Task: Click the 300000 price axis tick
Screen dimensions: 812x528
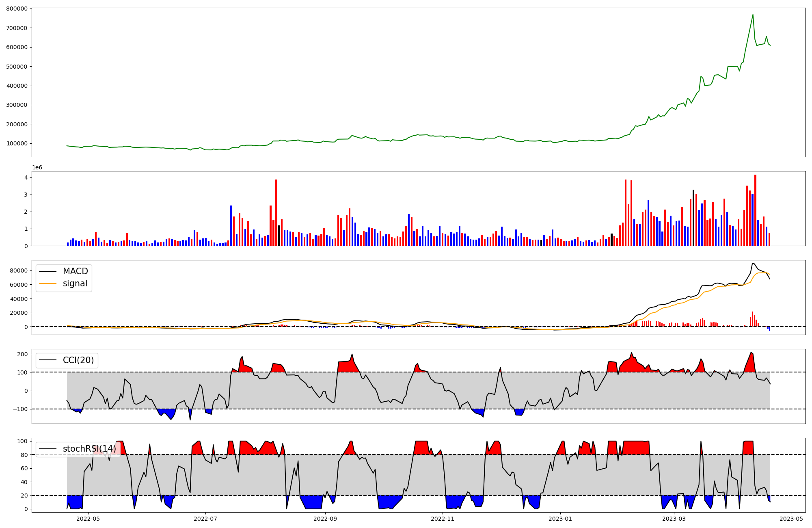Action: pyautogui.click(x=17, y=105)
